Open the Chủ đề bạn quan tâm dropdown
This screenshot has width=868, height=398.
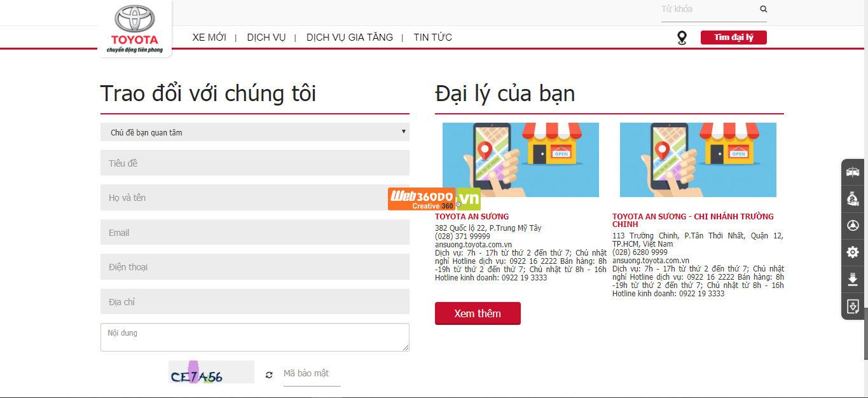coord(255,132)
